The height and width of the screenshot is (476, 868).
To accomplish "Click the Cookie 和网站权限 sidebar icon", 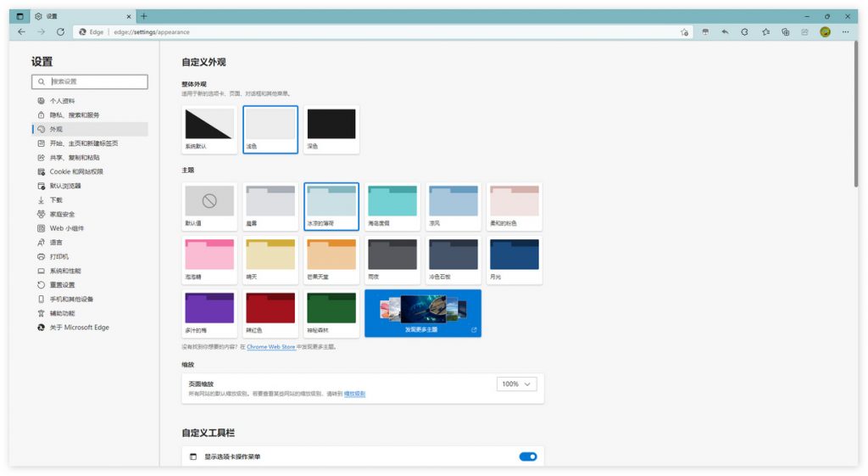I will point(41,171).
